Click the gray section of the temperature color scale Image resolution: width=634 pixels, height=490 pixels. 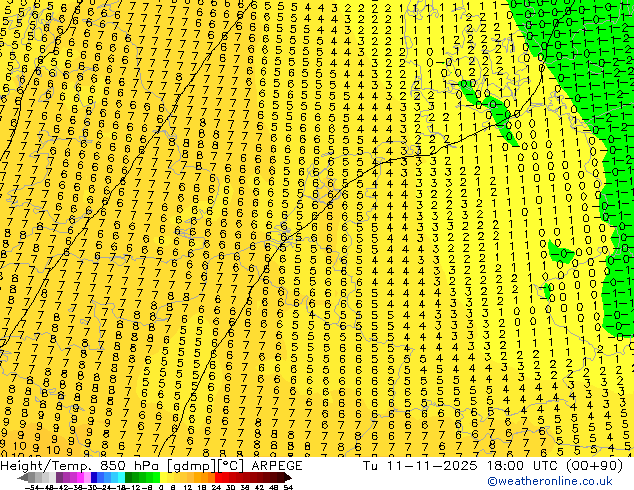pyautogui.click(x=37, y=477)
